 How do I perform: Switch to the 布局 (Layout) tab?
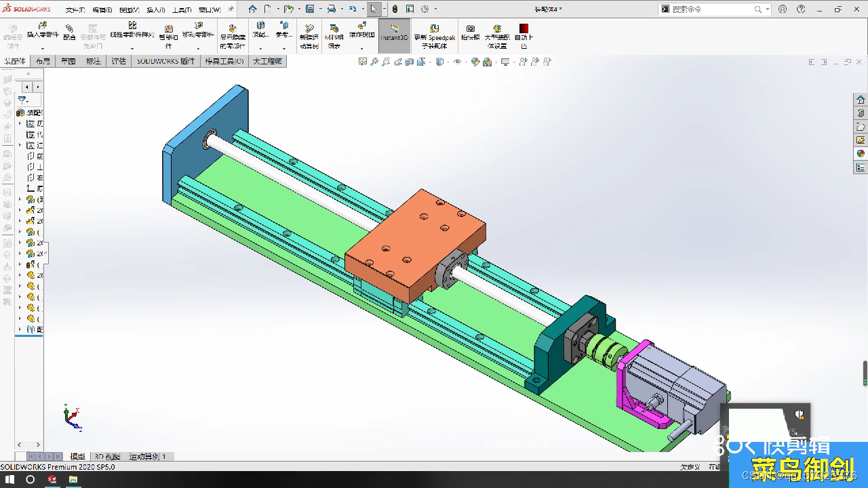click(43, 61)
